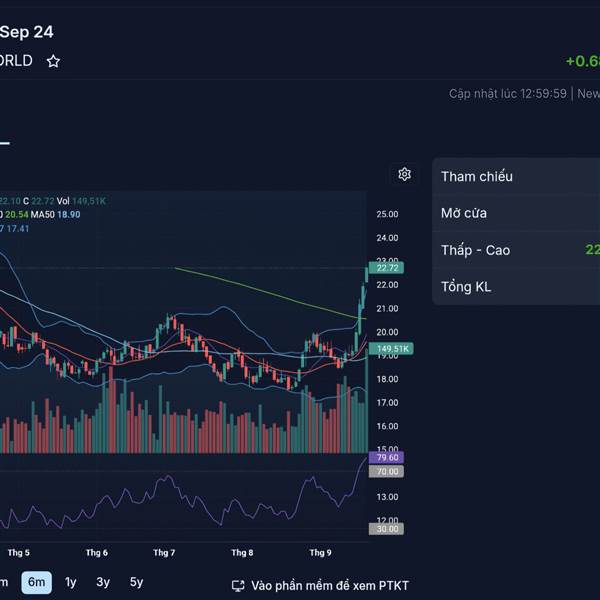Select the Tổng KL row
The image size is (600, 600).
coord(515,287)
